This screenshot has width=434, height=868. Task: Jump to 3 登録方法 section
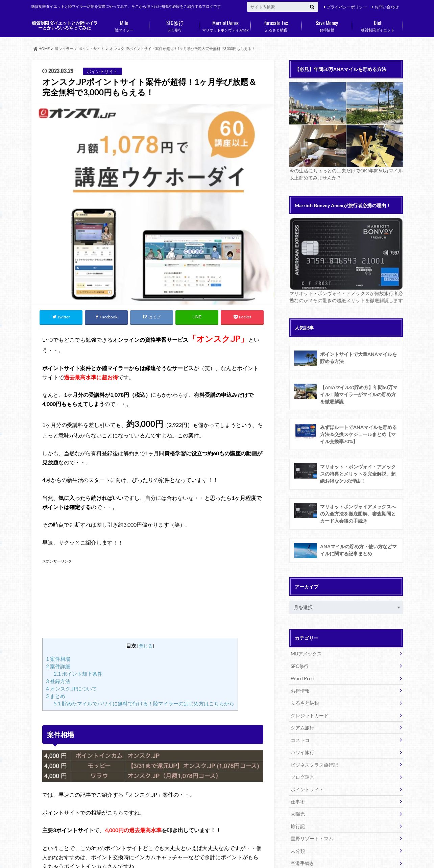(x=58, y=681)
